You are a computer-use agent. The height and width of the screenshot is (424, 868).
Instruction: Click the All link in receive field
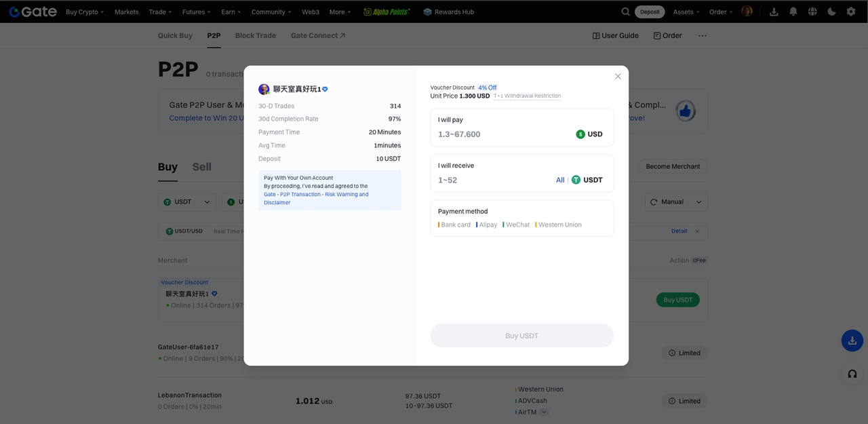coord(560,180)
